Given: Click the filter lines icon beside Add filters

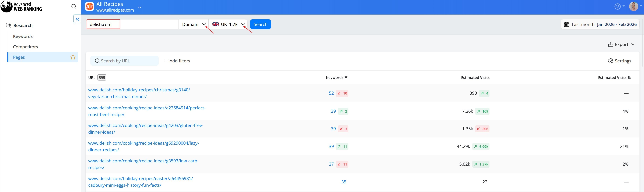Looking at the screenshot, I should coord(166,61).
